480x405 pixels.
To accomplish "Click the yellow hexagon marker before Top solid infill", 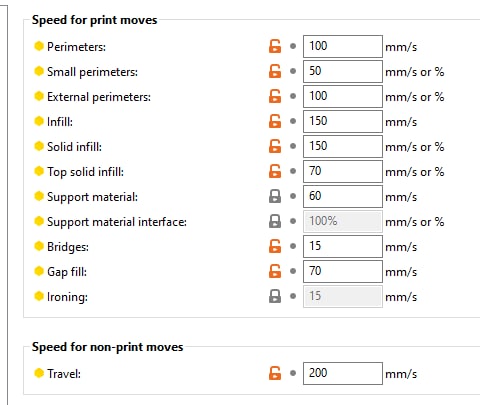I will (39, 171).
